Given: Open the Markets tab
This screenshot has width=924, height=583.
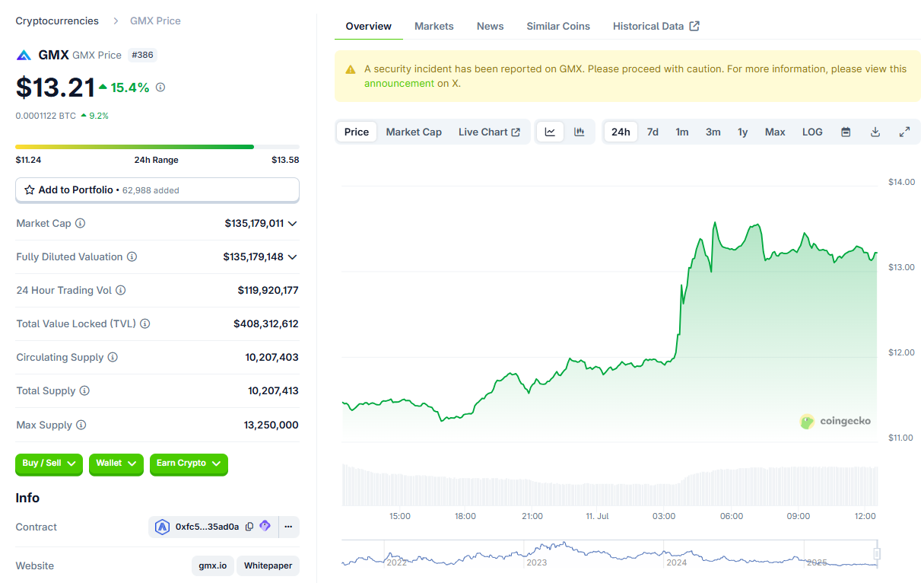Looking at the screenshot, I should [434, 26].
